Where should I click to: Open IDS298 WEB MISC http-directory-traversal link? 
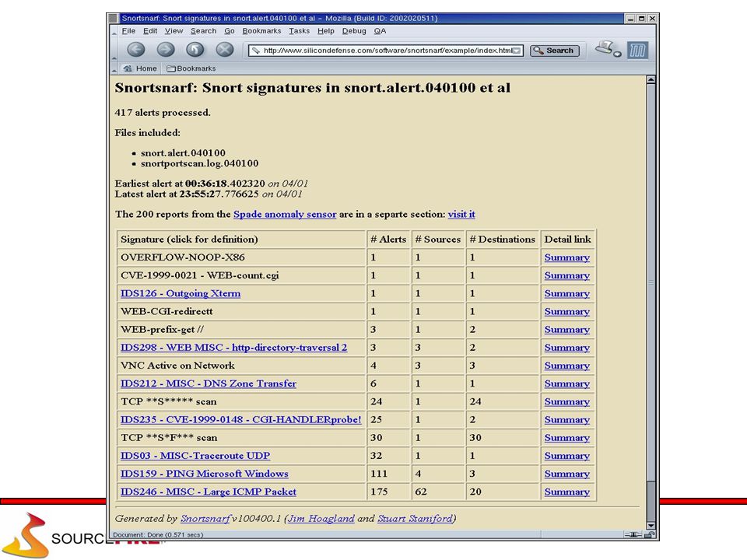pyautogui.click(x=234, y=348)
